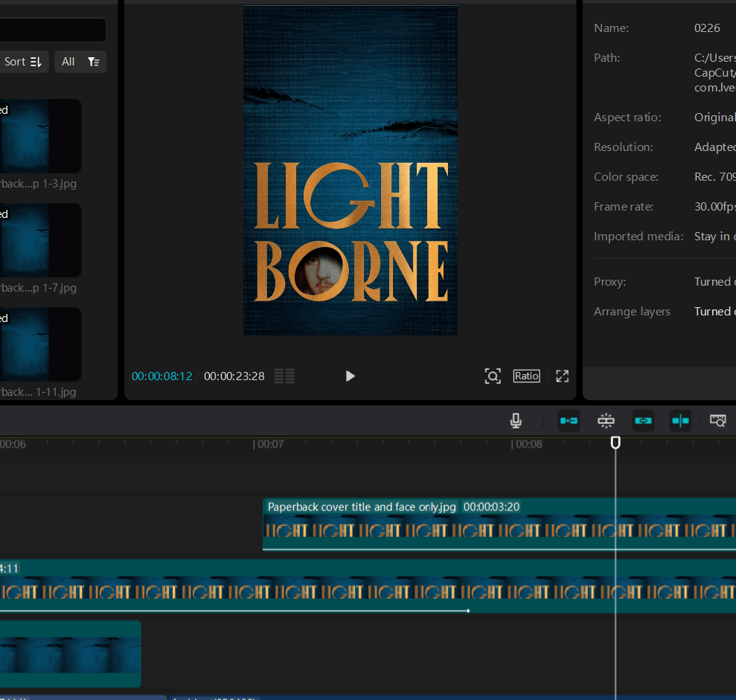Select the thumbnail ending in 1-7.jpg

click(40, 240)
